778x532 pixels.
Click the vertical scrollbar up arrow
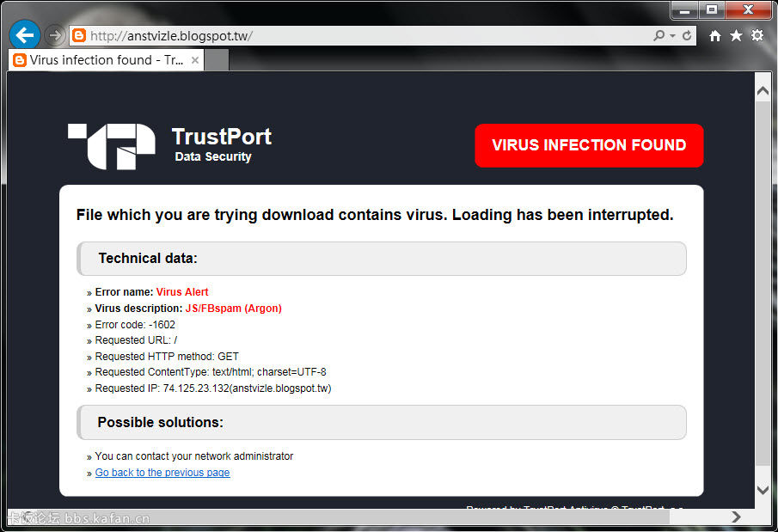(x=763, y=91)
